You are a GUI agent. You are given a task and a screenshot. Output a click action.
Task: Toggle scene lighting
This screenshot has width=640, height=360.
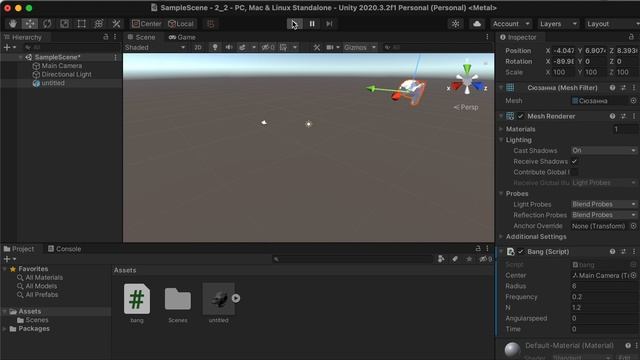coord(215,47)
